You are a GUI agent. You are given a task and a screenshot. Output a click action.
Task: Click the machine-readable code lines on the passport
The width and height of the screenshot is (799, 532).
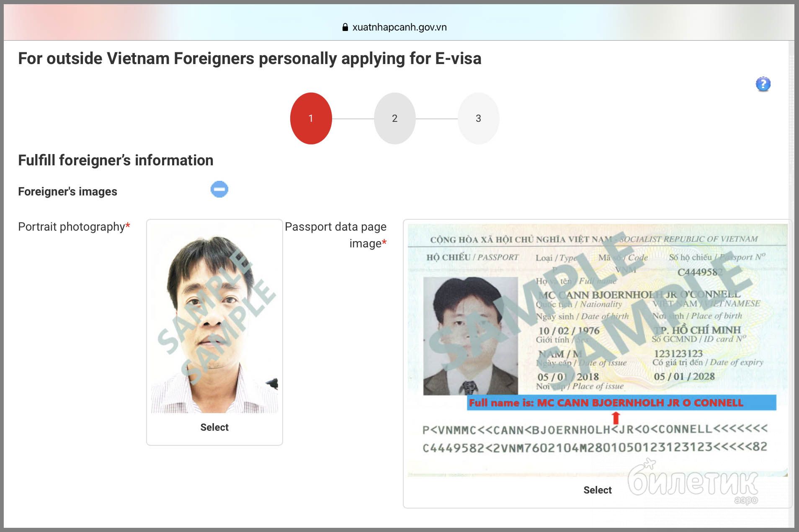(x=595, y=438)
